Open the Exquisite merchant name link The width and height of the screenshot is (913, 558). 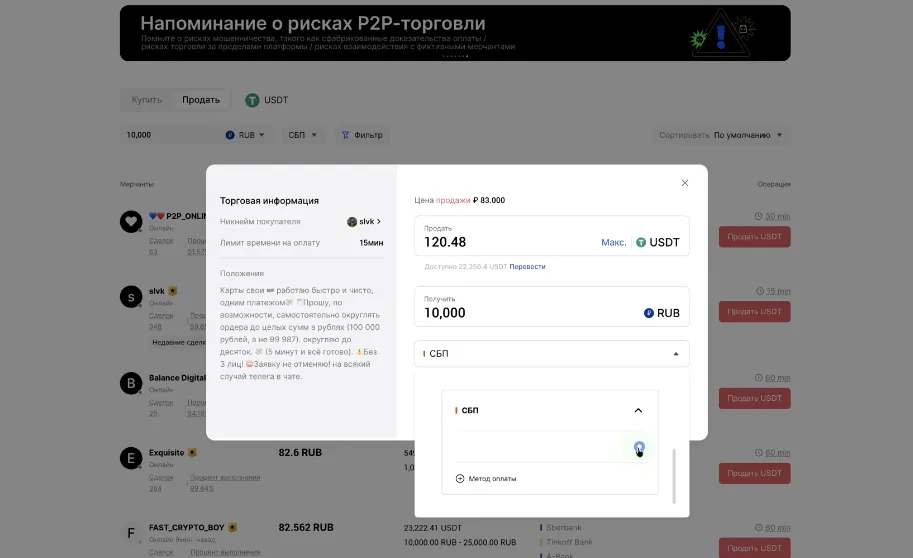pyautogui.click(x=167, y=453)
